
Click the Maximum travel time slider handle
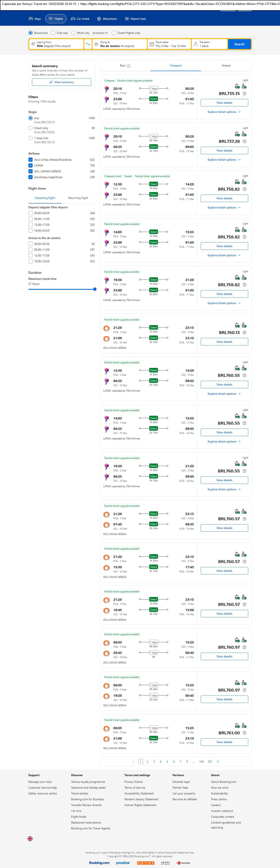coord(95,289)
